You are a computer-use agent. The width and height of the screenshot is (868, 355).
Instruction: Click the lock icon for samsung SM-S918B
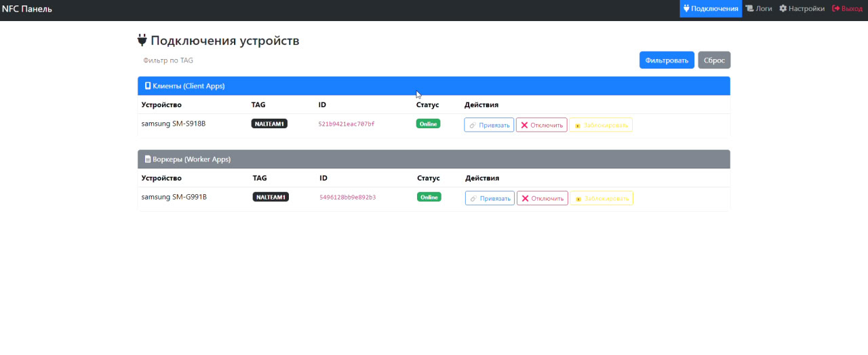(578, 126)
